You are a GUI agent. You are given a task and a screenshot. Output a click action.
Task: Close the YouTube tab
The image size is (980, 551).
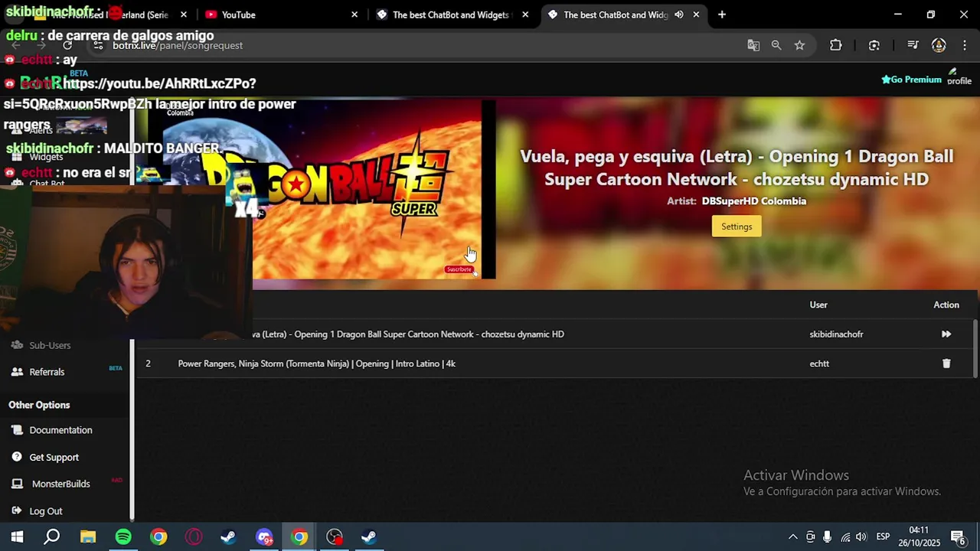coord(354,15)
